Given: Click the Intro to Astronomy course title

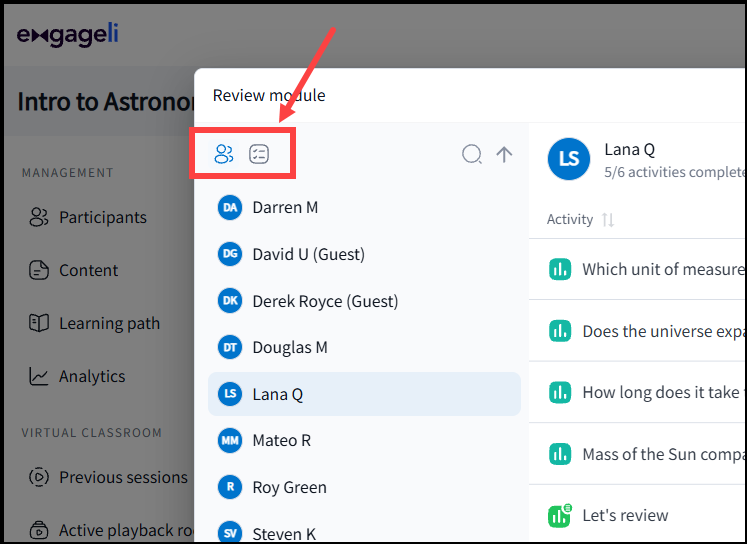Looking at the screenshot, I should click(x=105, y=101).
